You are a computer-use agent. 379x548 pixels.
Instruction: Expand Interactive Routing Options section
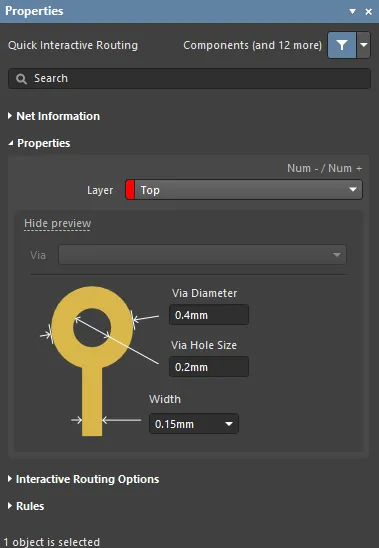84,479
